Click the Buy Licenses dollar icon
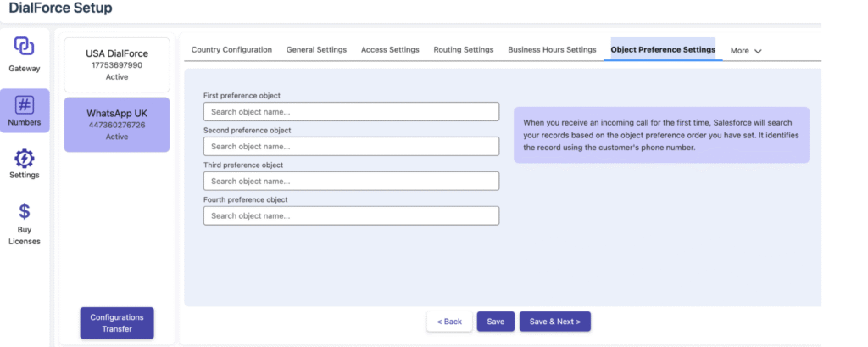This screenshot has height=347, width=868. (25, 211)
